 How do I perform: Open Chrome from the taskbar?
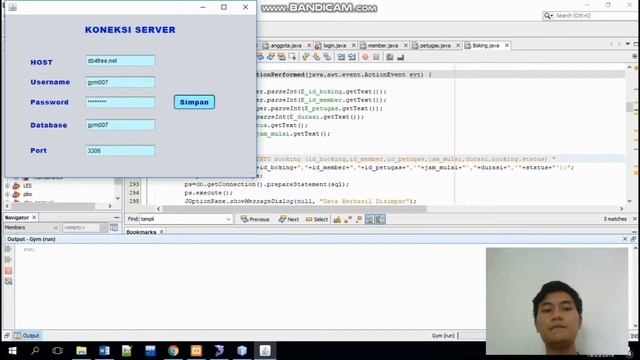[173, 351]
